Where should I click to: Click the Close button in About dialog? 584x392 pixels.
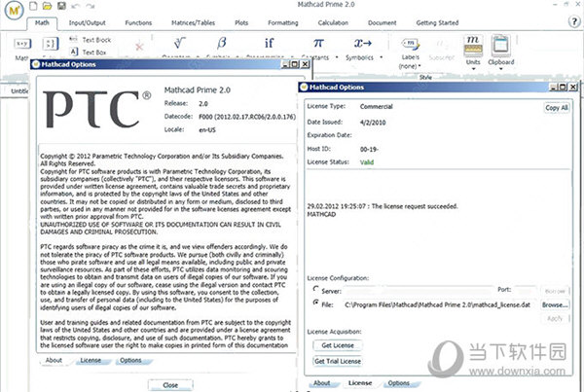pos(170,385)
